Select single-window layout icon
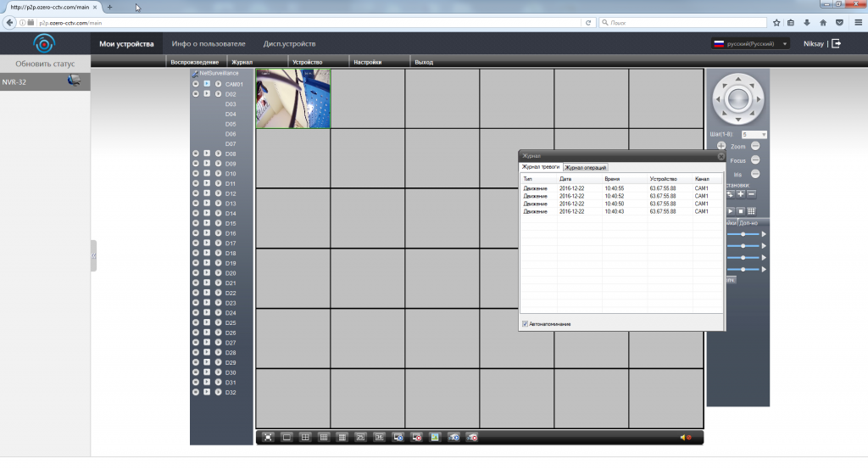The image size is (868, 470). [x=287, y=437]
